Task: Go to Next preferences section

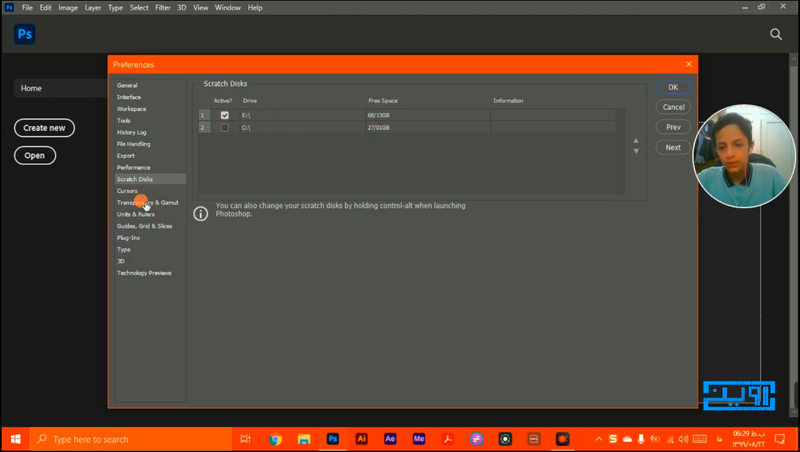Action: point(673,147)
